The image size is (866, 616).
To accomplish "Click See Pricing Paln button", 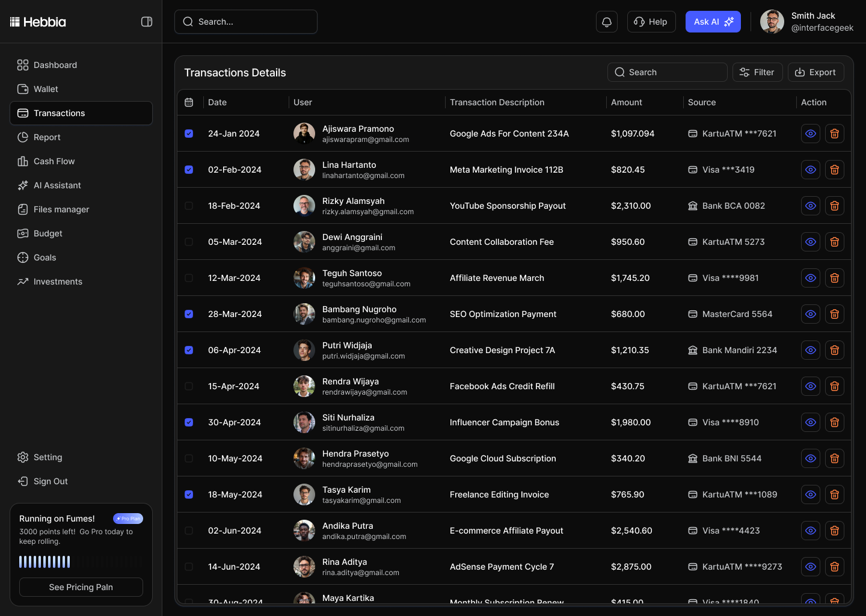I will (x=81, y=587).
